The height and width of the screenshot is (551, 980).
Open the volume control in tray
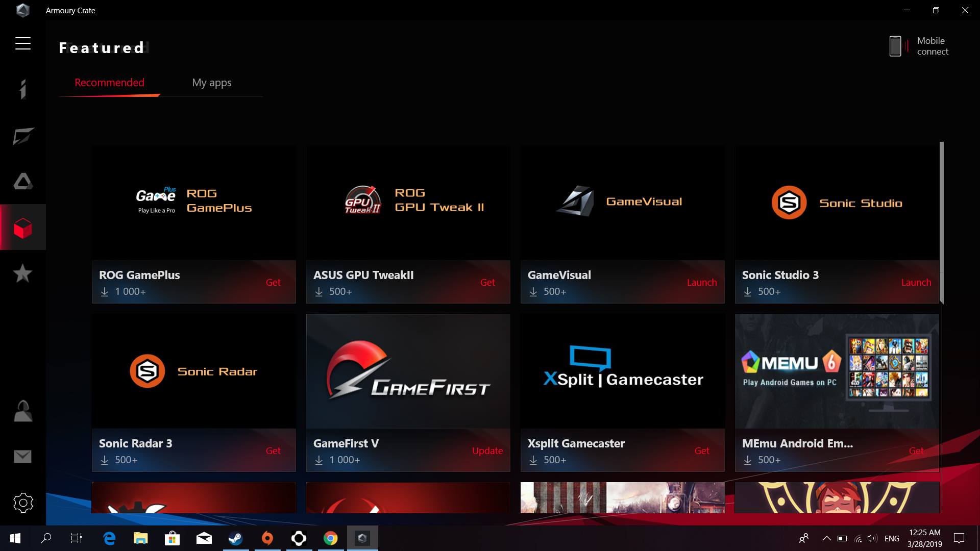pos(872,538)
